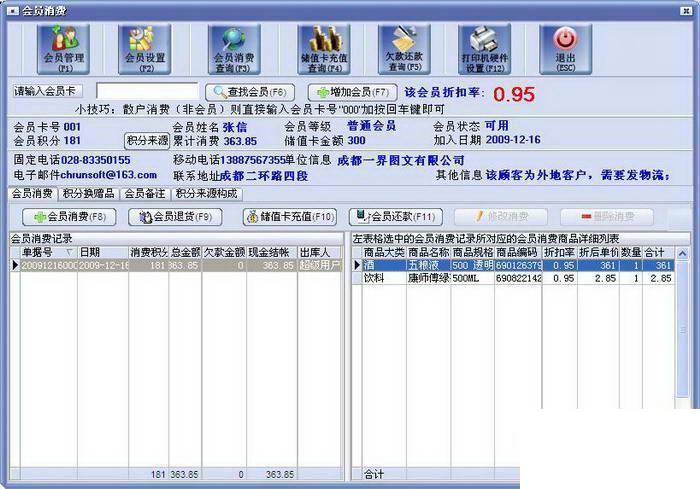Click the 出库人 column header

[320, 252]
